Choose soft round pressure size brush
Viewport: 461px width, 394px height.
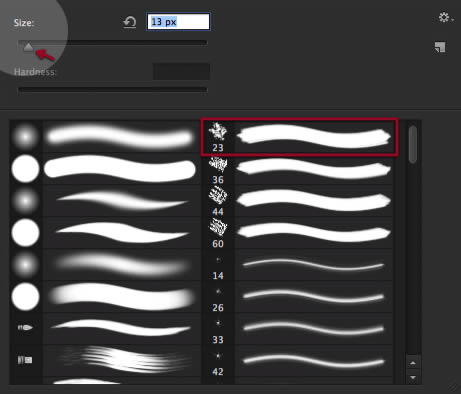(25, 201)
